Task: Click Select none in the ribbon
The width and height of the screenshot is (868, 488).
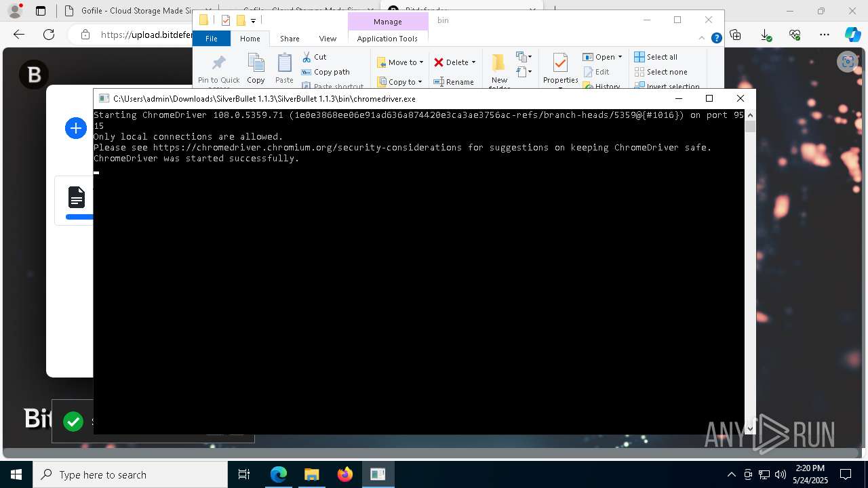Action: pyautogui.click(x=660, y=72)
